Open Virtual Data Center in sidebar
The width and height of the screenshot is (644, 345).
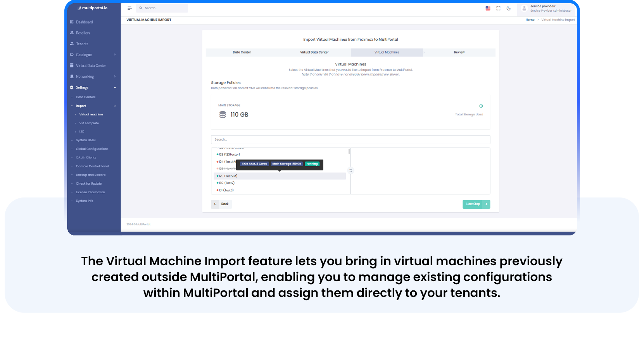click(91, 66)
